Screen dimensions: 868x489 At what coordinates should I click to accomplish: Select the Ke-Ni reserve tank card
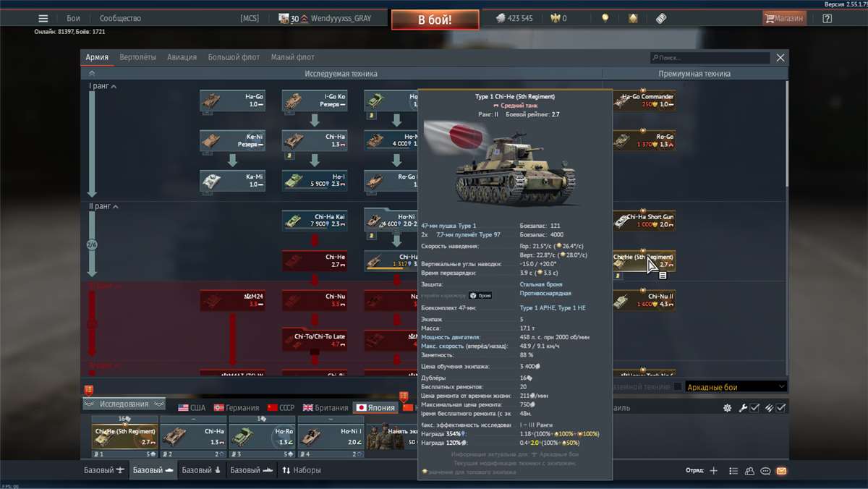[232, 140]
